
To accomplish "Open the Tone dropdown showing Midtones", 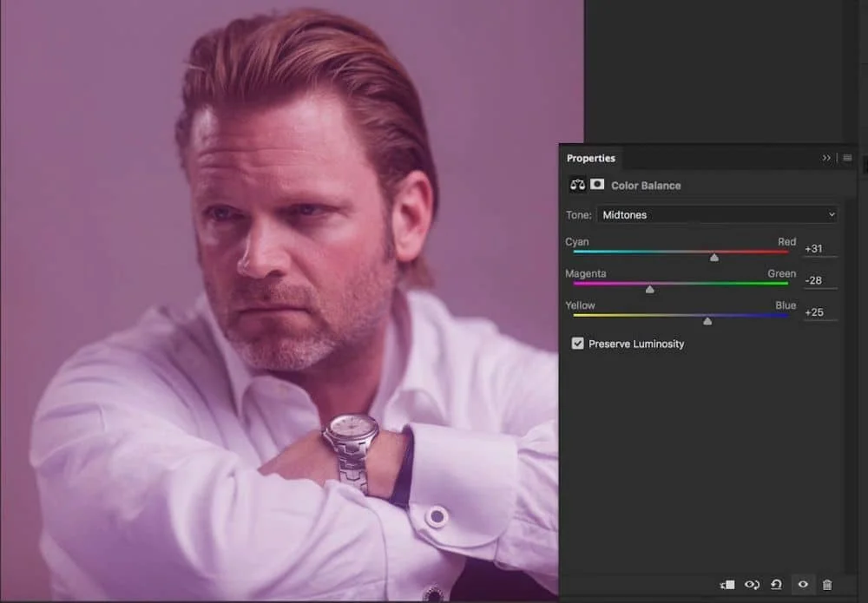I will [716, 214].
